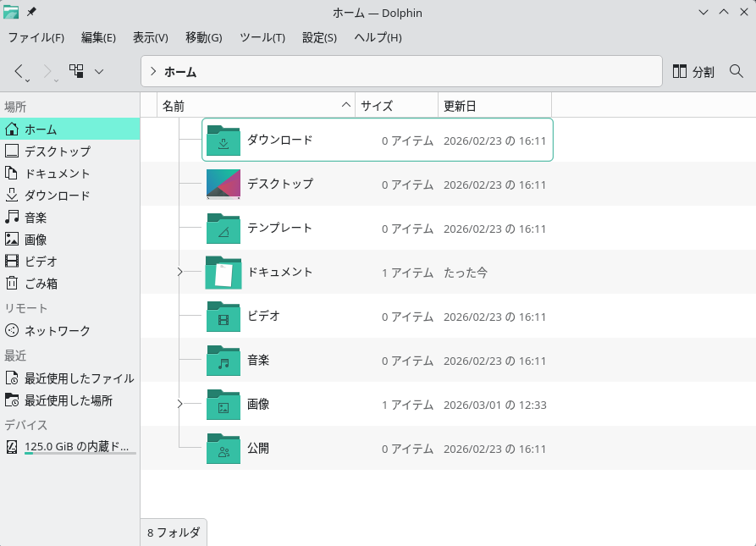Toggle the 分割 split view button
The height and width of the screenshot is (546, 756).
click(x=693, y=72)
